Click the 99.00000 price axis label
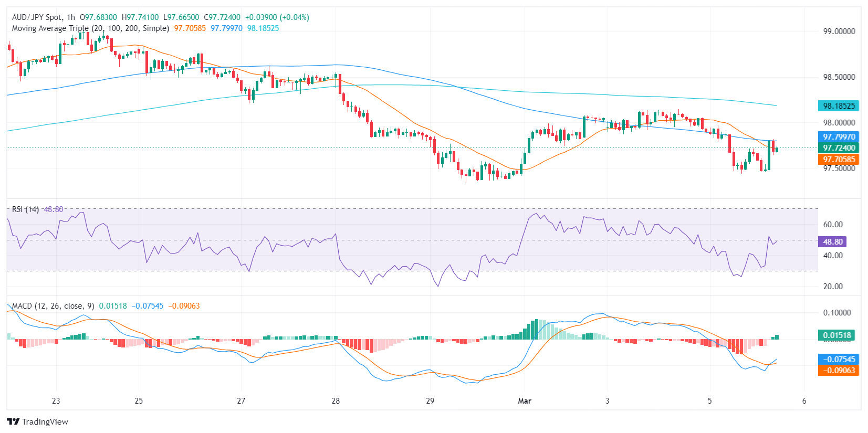The image size is (868, 433). pyautogui.click(x=839, y=31)
